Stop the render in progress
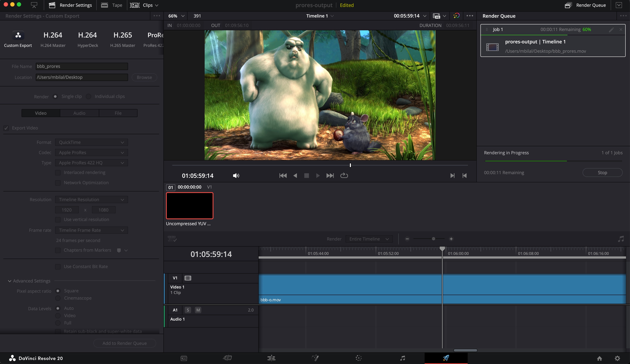The height and width of the screenshot is (364, 630). point(602,173)
